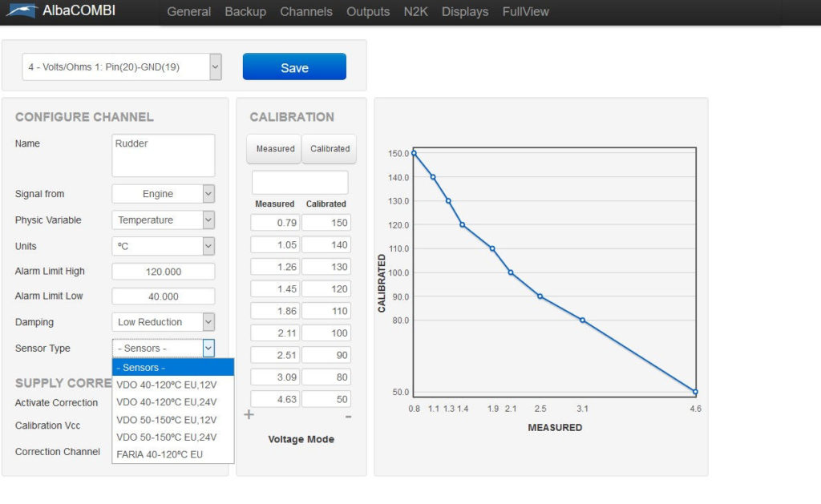Click the AlbaCOMBI logo icon

(x=22, y=10)
